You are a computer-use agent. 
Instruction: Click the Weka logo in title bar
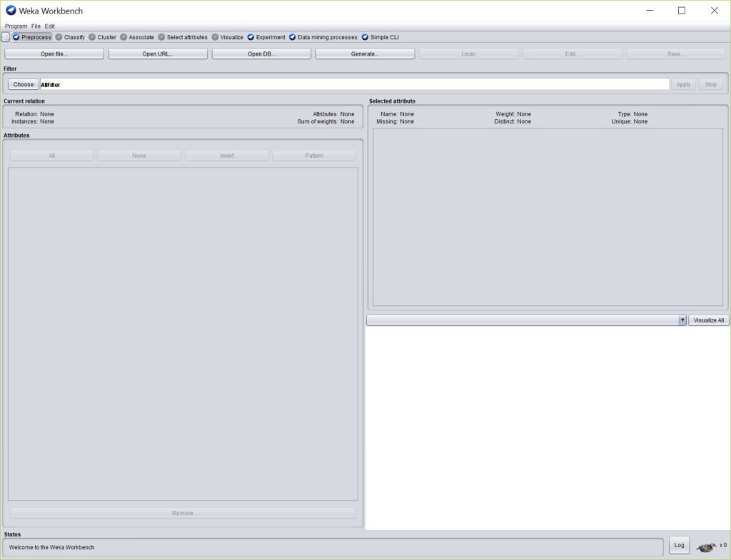11,10
